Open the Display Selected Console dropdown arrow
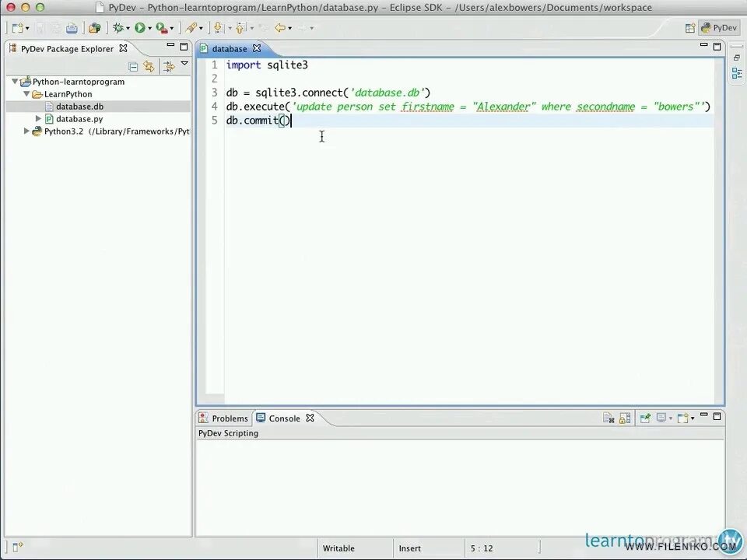Screen dimensions: 747x560 tap(670, 418)
